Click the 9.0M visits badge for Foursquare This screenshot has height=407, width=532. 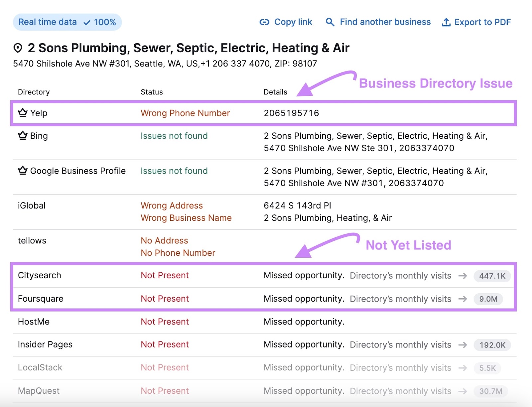[488, 299]
